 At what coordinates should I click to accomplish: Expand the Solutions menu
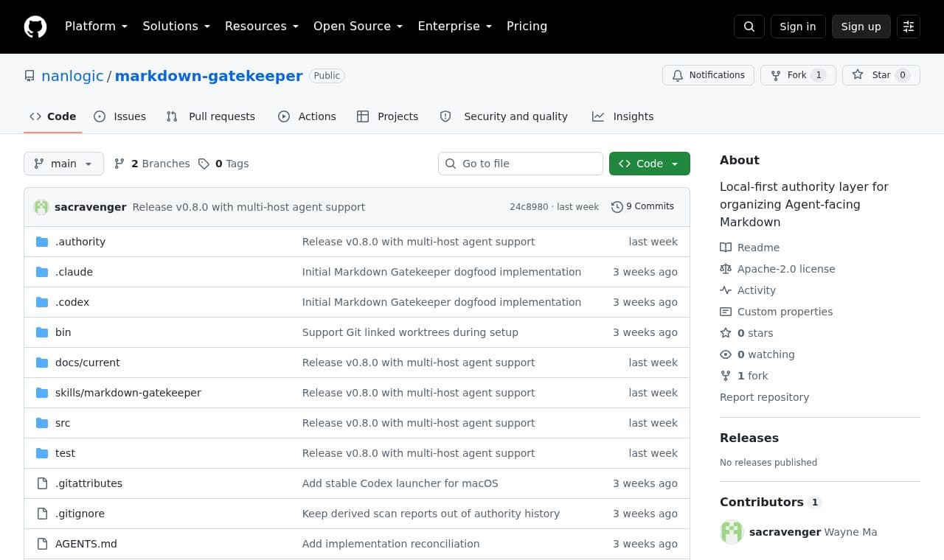pos(176,27)
